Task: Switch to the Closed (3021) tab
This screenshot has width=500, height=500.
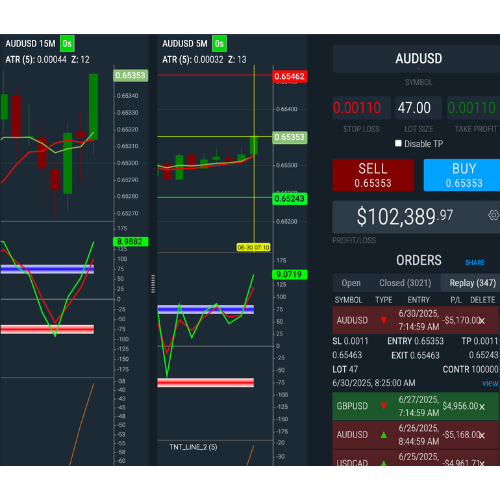Action: pyautogui.click(x=405, y=283)
